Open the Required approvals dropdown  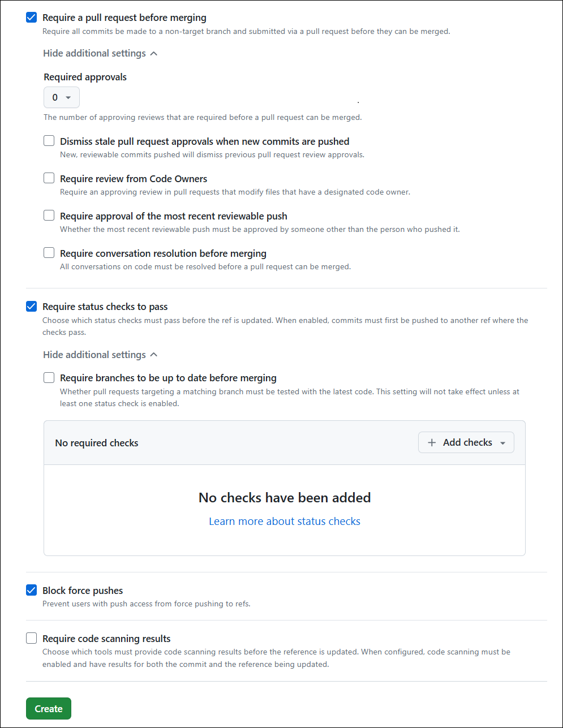pos(61,97)
